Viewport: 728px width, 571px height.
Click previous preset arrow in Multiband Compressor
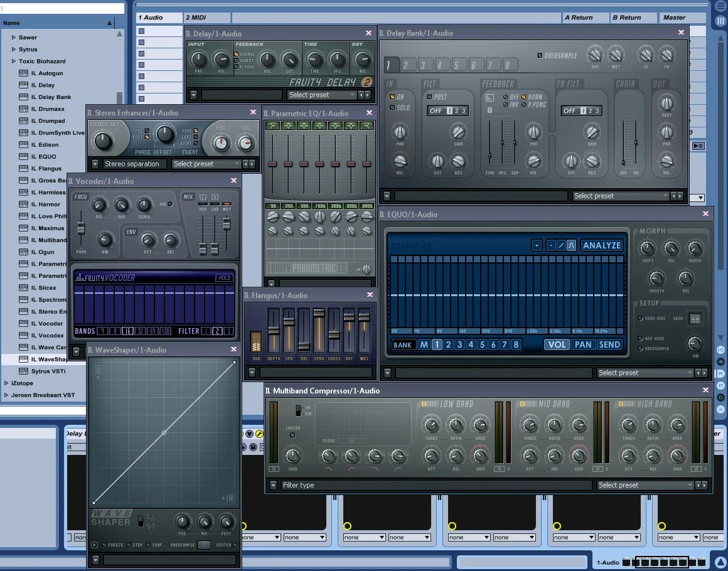tap(697, 485)
